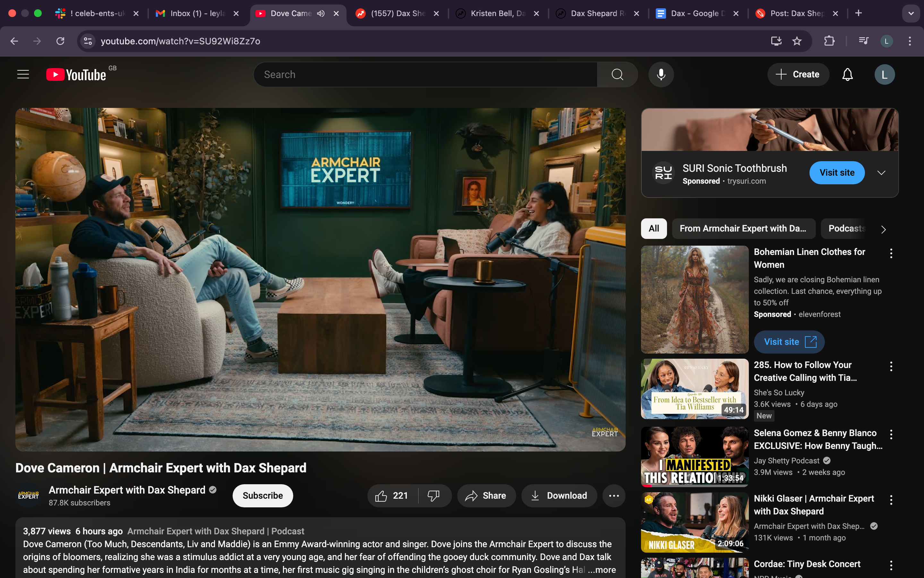Open the notifications bell
Viewport: 924px width, 578px height.
pos(847,74)
